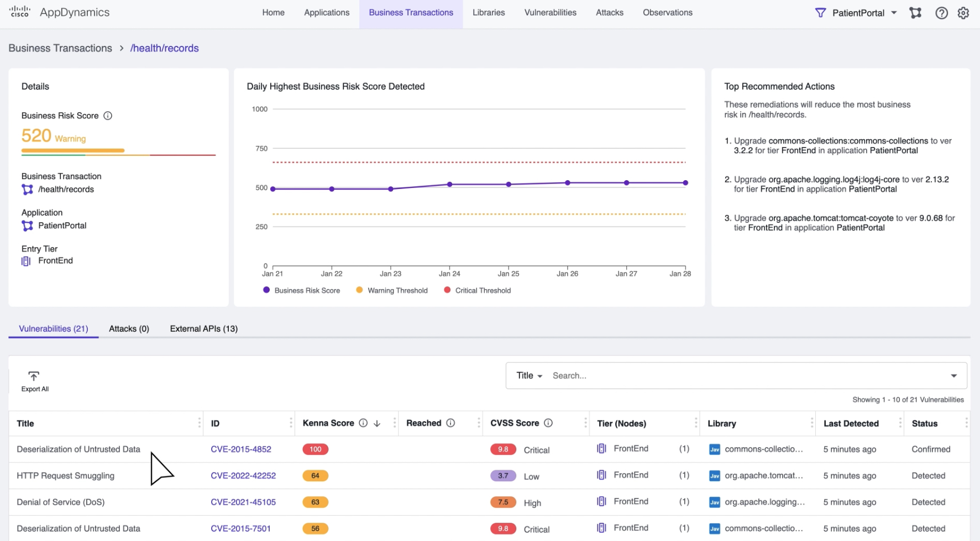Click the CVSS 3.7 Low badge
The width and height of the screenshot is (980, 541).
(x=503, y=476)
